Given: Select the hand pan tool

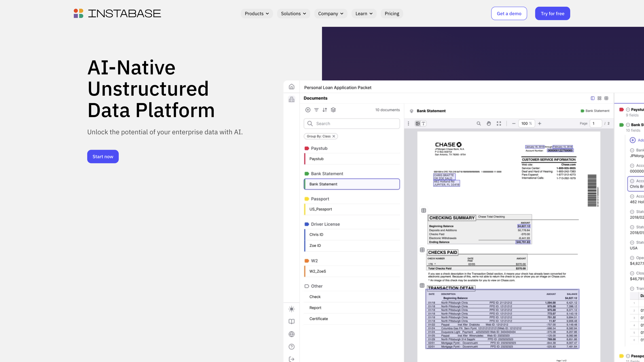Looking at the screenshot, I should 489,123.
